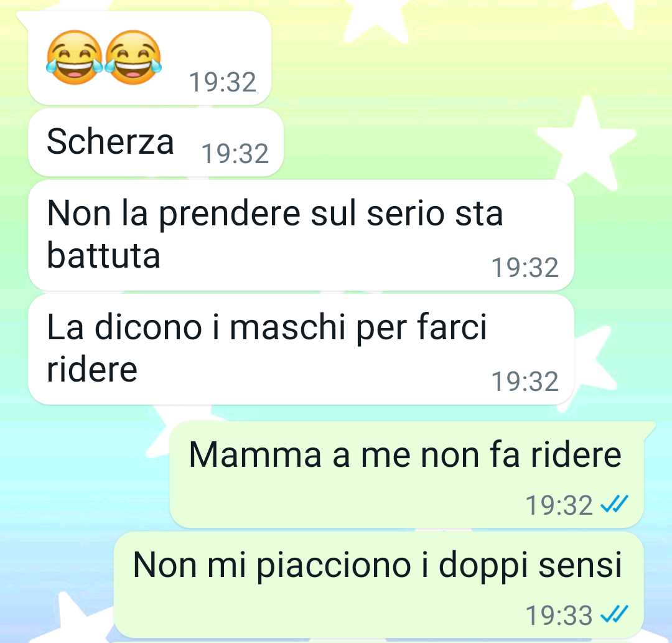This screenshot has width=672, height=643.
Task: Tap the word 'battuta' in the message
Action: (x=103, y=255)
